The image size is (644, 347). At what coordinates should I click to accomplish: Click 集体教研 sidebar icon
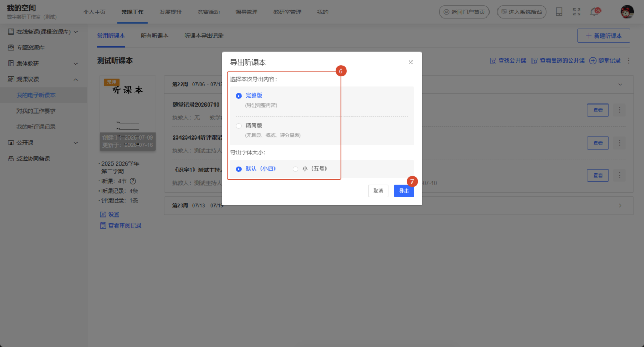click(x=11, y=63)
